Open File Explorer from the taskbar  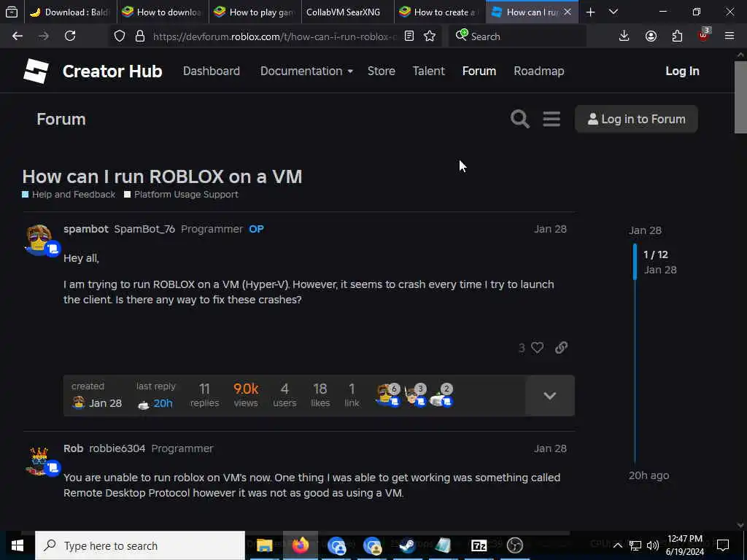point(264,545)
